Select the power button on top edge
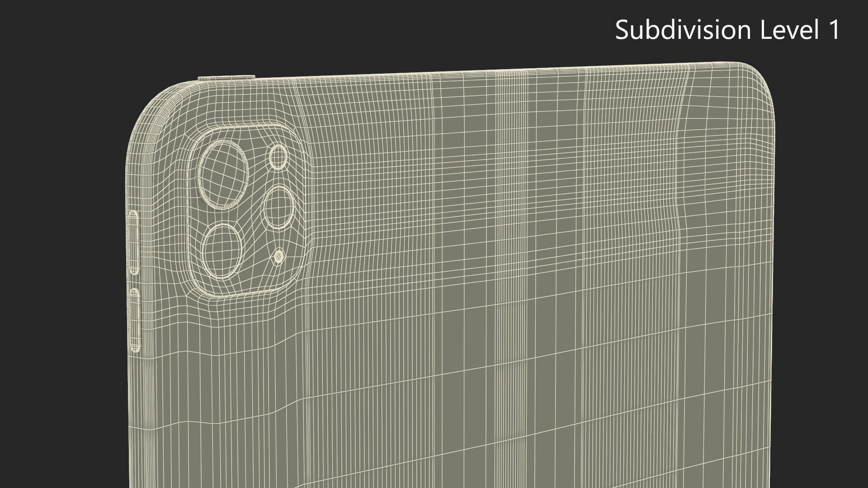Screen dimensions: 868x488 pos(227,77)
